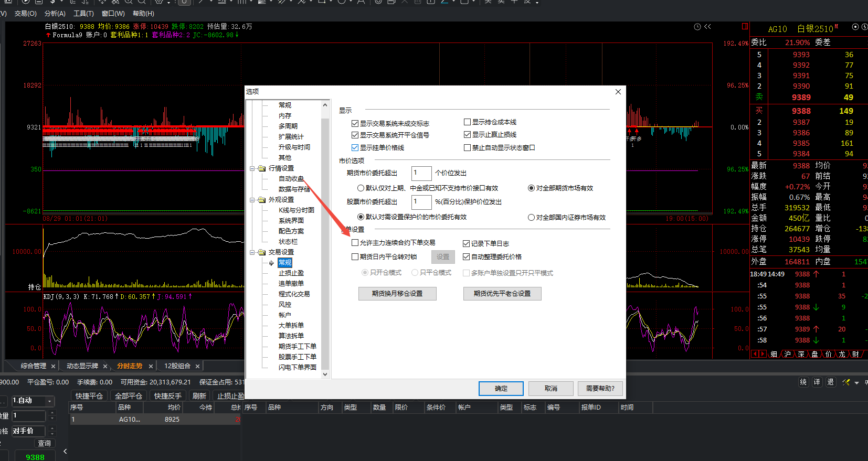This screenshot has width=868, height=461.
Task: Click the 期货市价委托超出 price-ticks input field
Action: (421, 173)
